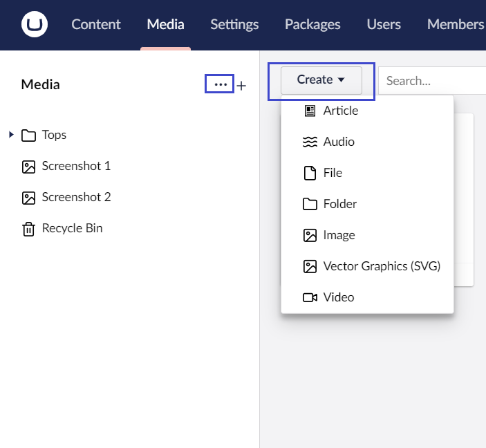Switch to the Content section tab

pyautogui.click(x=96, y=25)
